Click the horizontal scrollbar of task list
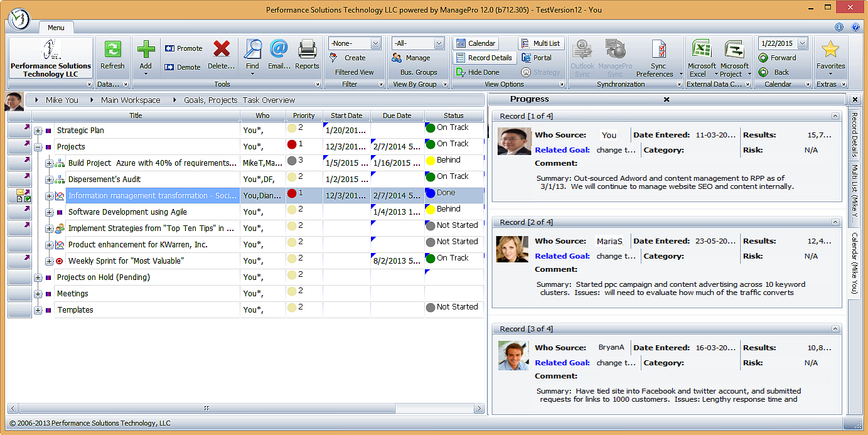This screenshot has width=868, height=435. [206, 408]
